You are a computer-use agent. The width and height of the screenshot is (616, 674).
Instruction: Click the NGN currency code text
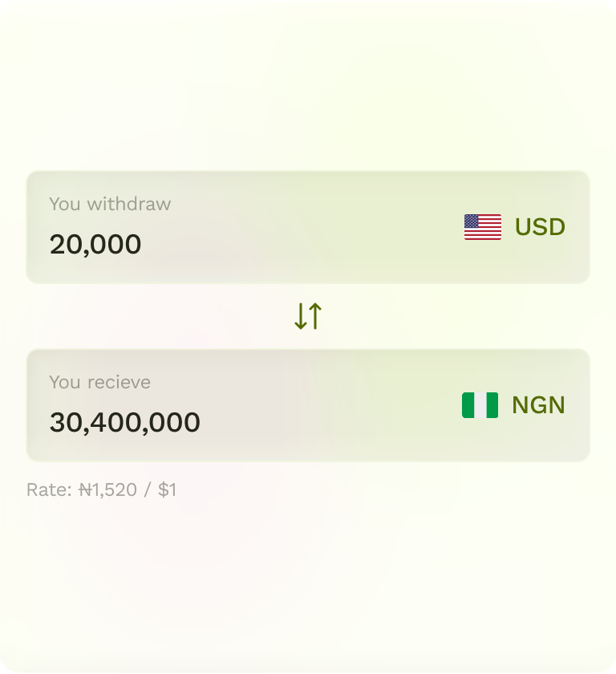point(538,405)
